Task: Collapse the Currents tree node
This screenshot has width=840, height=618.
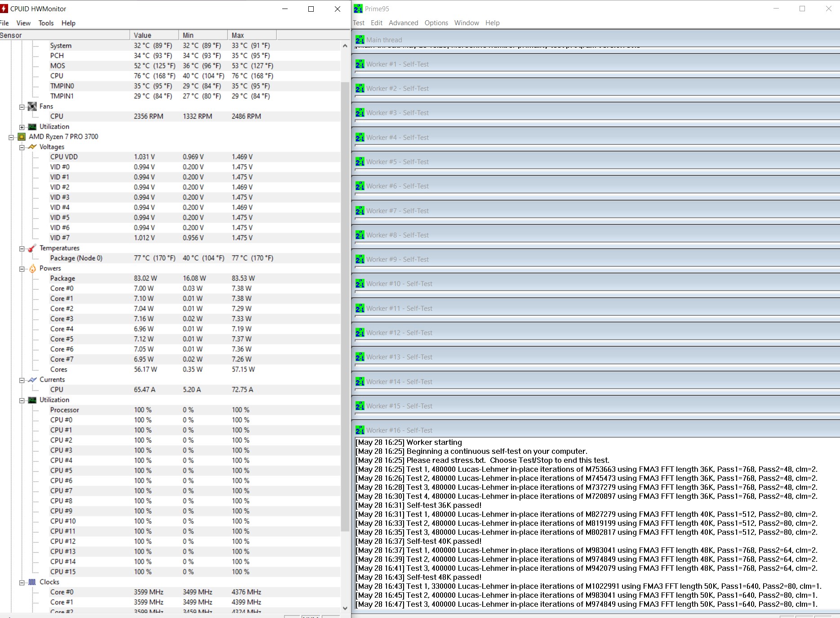Action: point(22,381)
